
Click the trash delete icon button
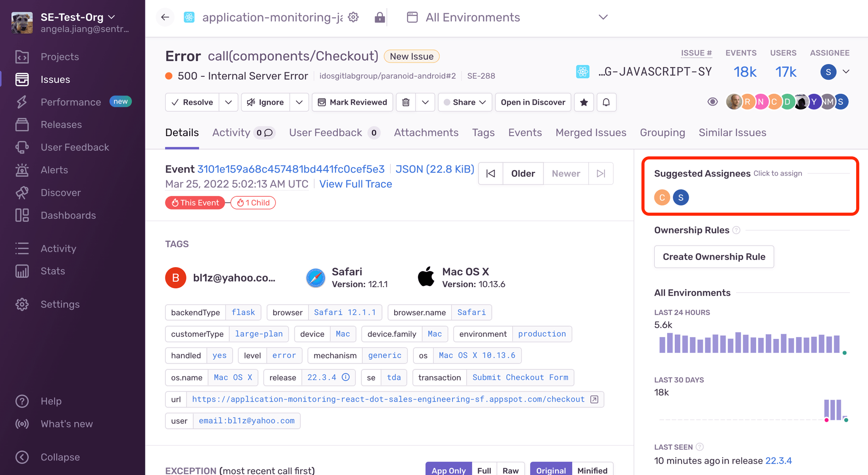tap(406, 102)
